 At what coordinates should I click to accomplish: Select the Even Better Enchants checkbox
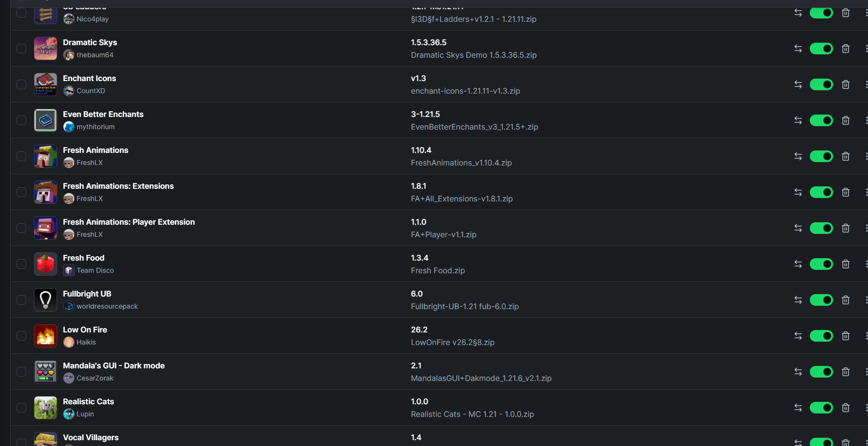click(x=21, y=120)
